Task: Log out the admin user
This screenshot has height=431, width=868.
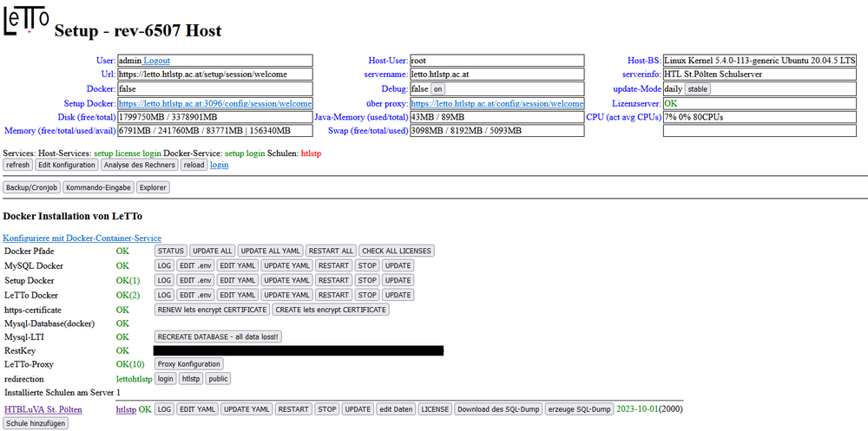Action: tap(157, 61)
